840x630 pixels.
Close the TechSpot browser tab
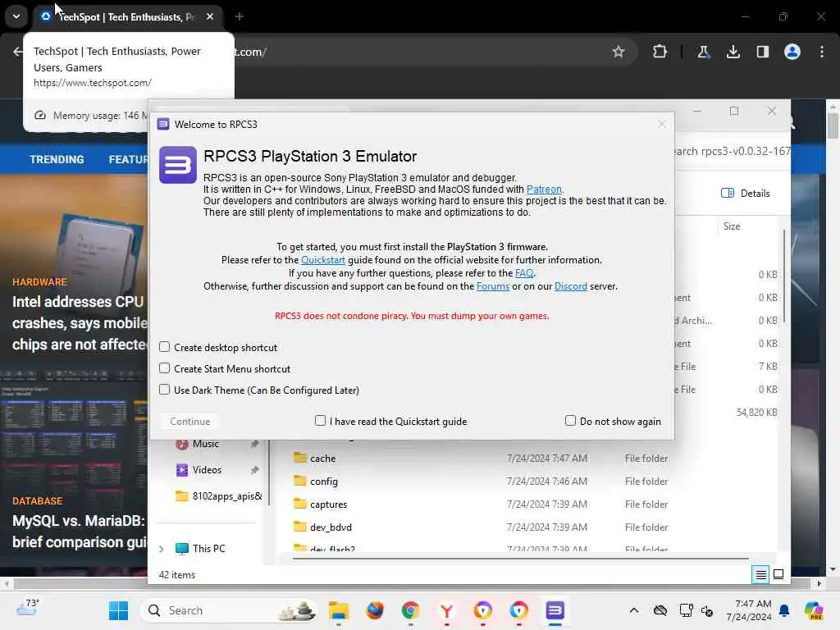(x=210, y=16)
